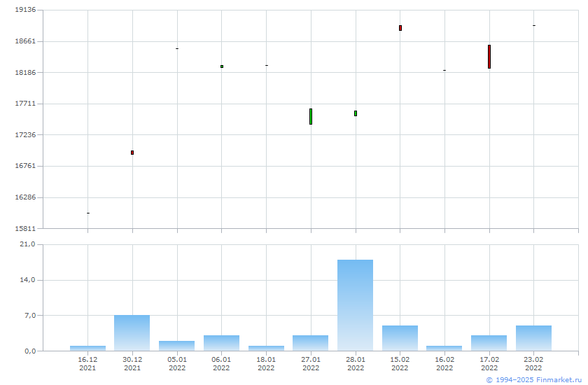The image size is (588, 385).
Task: Click the volume bar for 27.01 2022
Action: pos(311,343)
